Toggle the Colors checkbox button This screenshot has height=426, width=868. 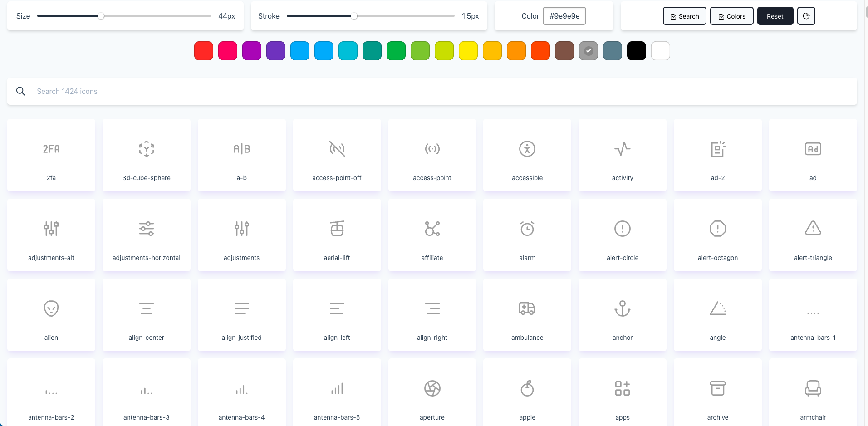pyautogui.click(x=732, y=16)
